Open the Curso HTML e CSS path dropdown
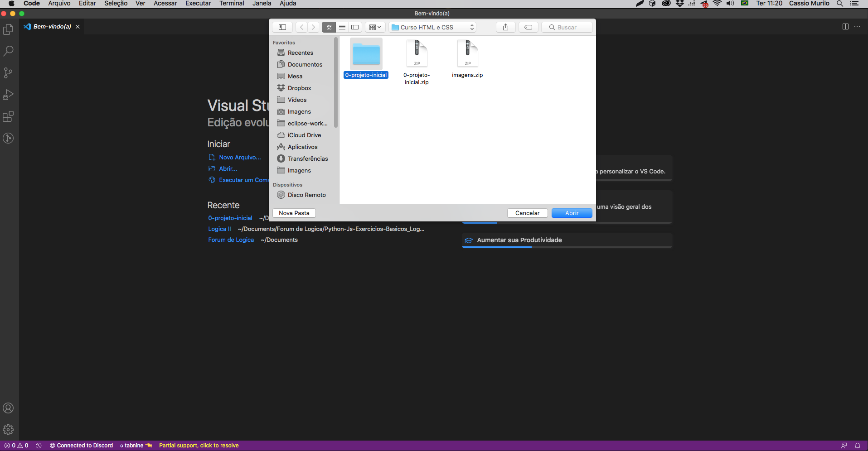 click(x=432, y=27)
